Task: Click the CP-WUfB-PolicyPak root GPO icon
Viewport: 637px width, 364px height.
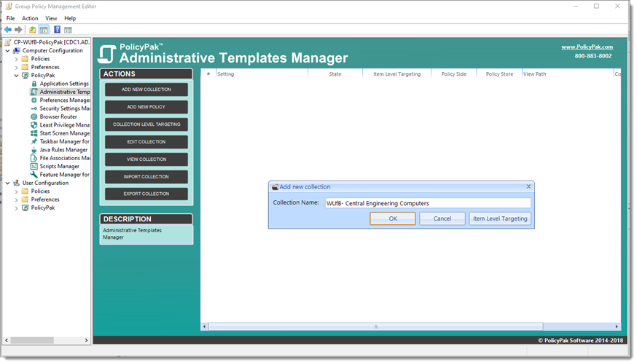Action: coord(8,42)
